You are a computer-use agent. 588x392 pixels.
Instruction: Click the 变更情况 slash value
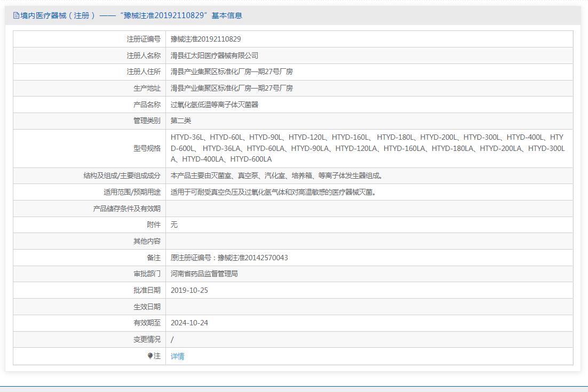pyautogui.click(x=172, y=340)
